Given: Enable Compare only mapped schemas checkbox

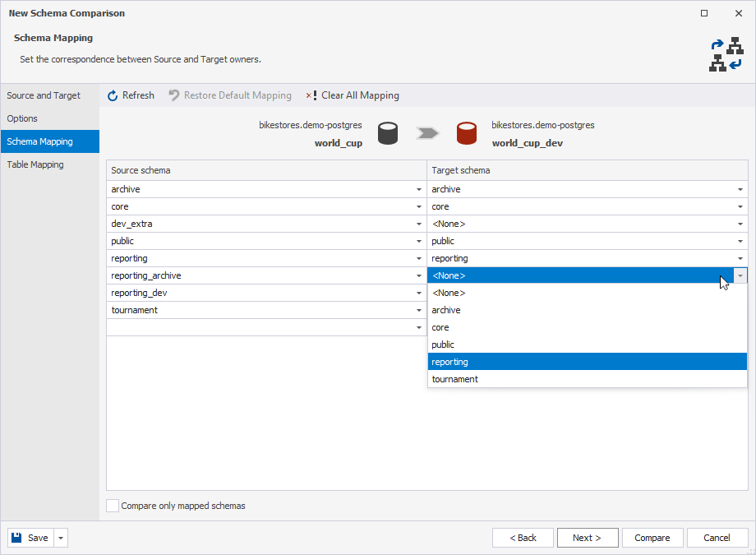Looking at the screenshot, I should pos(113,506).
